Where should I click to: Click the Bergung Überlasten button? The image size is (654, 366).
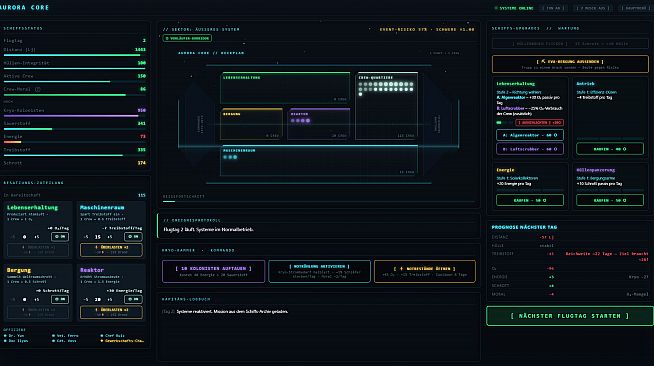[38, 313]
